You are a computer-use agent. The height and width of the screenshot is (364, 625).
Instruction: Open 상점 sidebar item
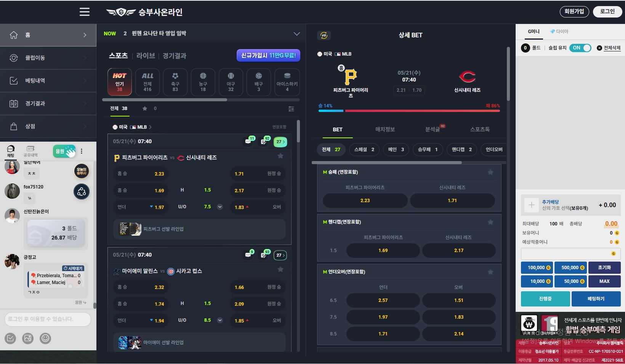point(48,126)
